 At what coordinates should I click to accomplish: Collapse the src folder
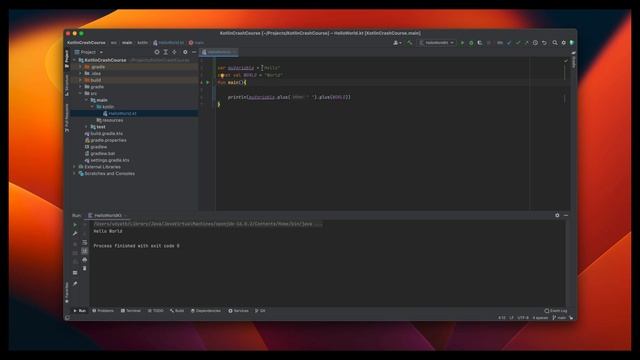click(x=80, y=93)
